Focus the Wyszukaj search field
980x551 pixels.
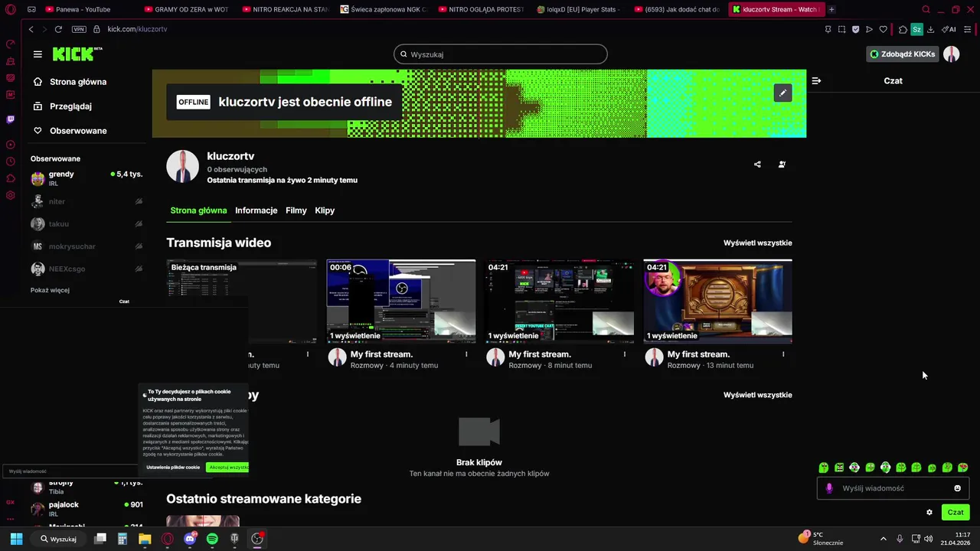tap(501, 54)
